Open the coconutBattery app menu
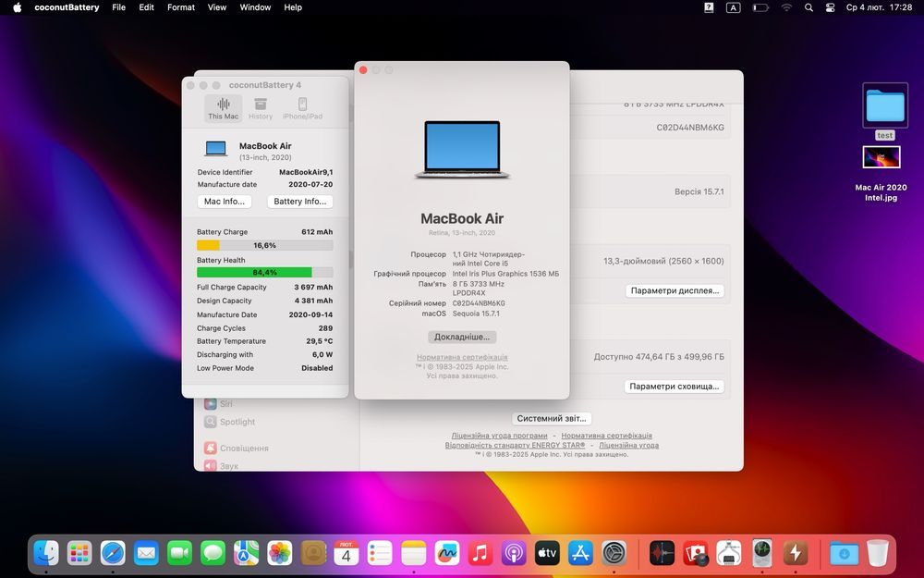Viewport: 924px width, 578px height. 67,7
